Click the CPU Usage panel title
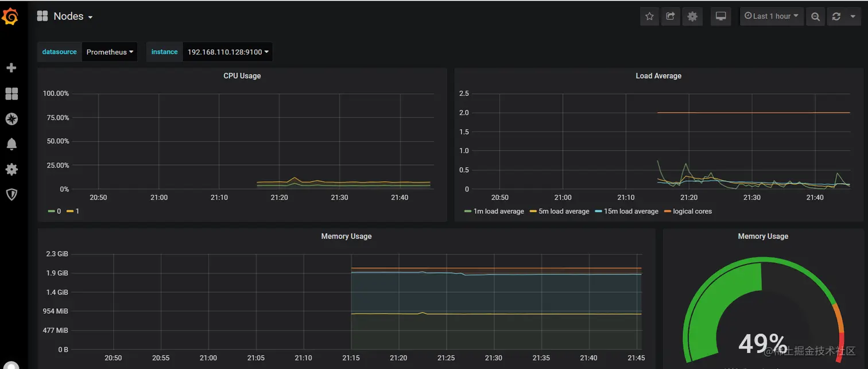Viewport: 868px width, 369px height. click(242, 76)
